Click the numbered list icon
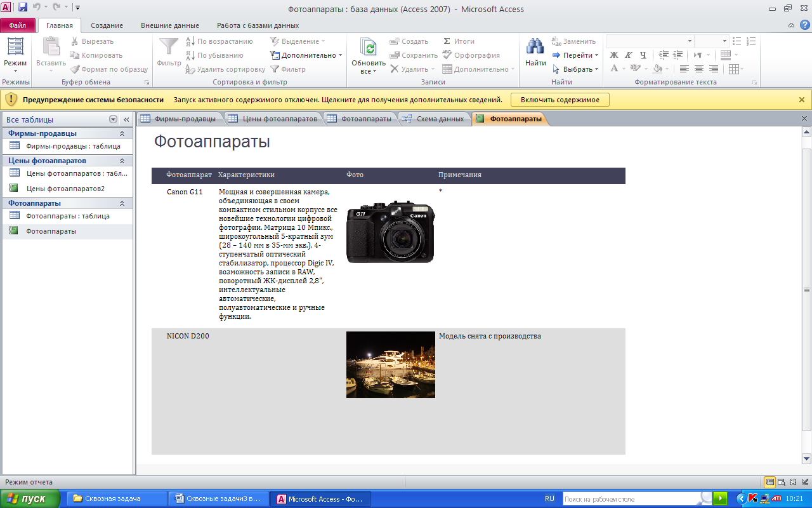 point(752,41)
